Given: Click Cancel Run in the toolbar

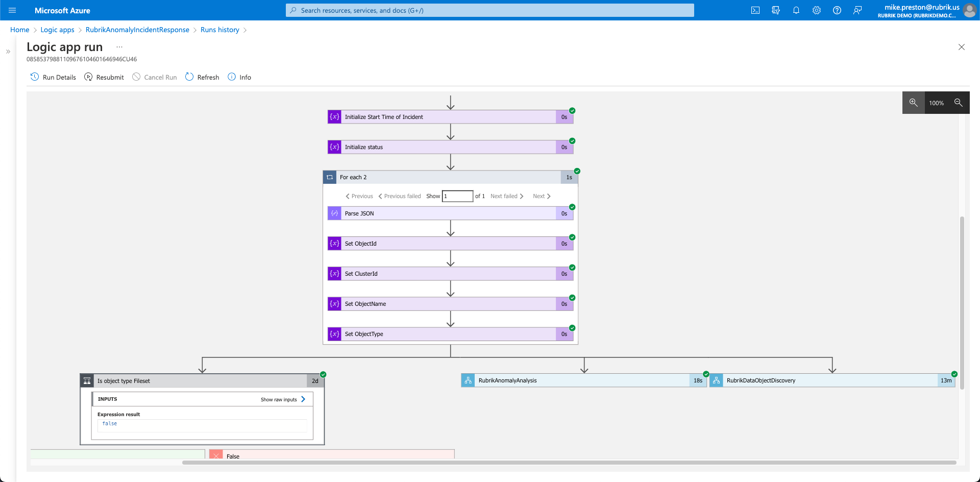Looking at the screenshot, I should coord(155,77).
